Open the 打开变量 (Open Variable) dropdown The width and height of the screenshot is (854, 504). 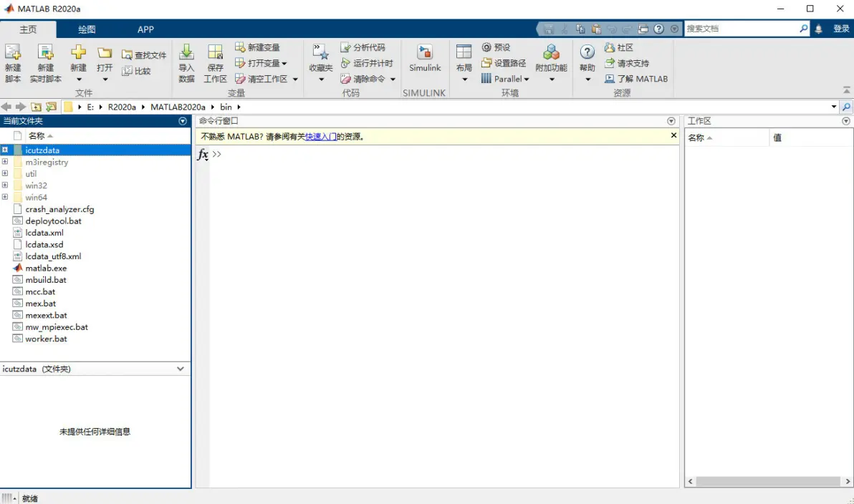(261, 63)
